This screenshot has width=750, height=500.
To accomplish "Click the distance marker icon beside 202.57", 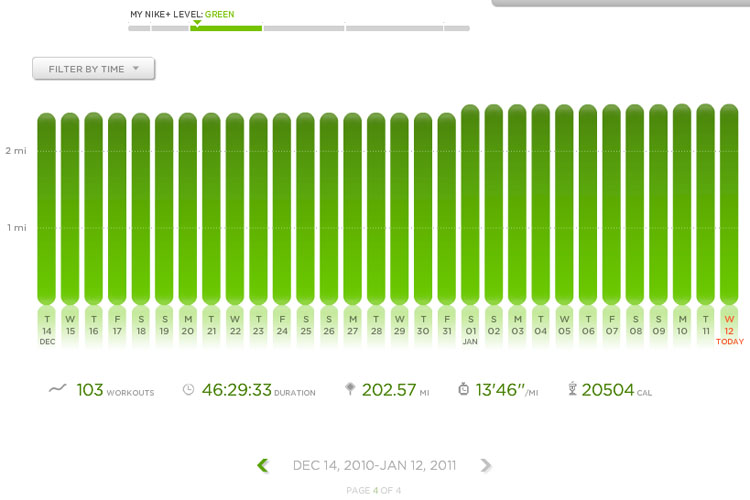I will (x=350, y=389).
